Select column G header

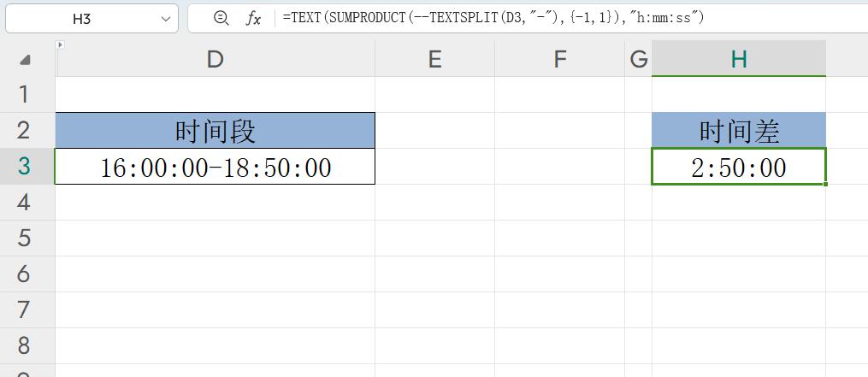(x=638, y=58)
